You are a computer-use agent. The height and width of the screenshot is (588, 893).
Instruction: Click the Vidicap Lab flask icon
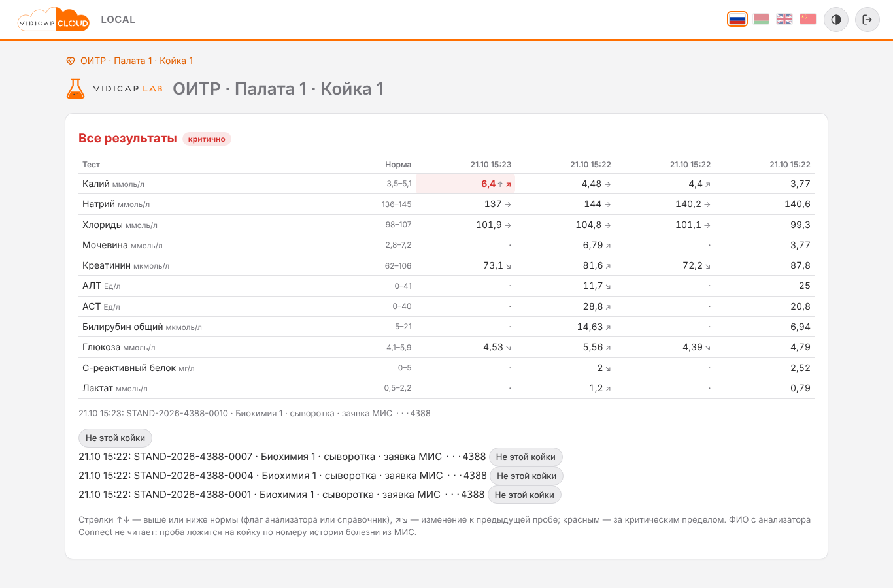point(76,89)
